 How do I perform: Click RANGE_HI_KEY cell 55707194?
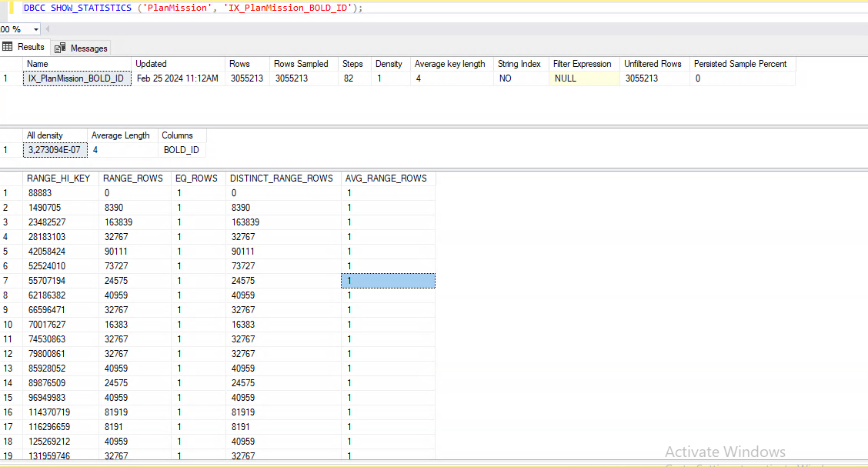coord(61,281)
